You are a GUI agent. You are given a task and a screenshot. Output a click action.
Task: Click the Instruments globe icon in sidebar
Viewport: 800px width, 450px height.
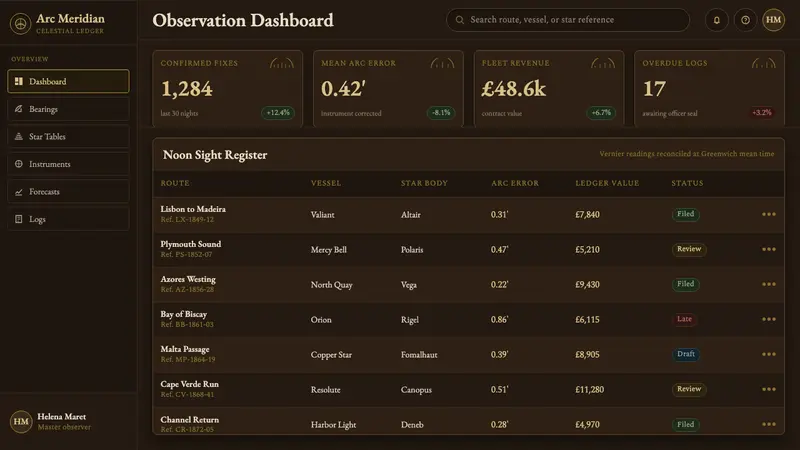(19, 164)
